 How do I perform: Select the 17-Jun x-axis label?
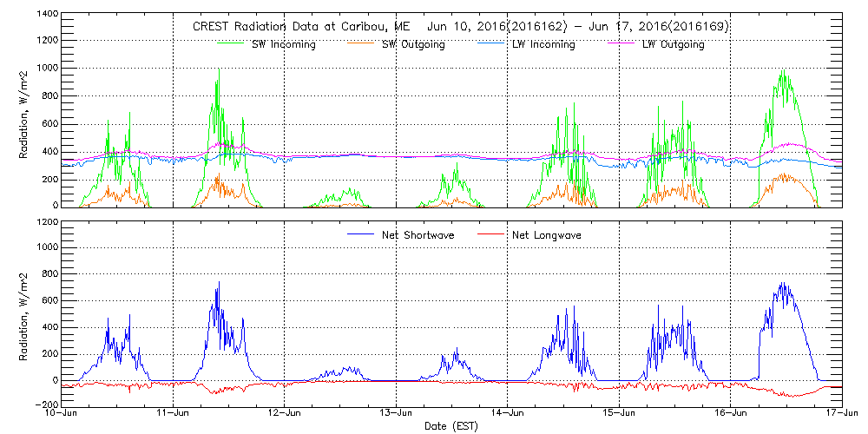click(840, 413)
